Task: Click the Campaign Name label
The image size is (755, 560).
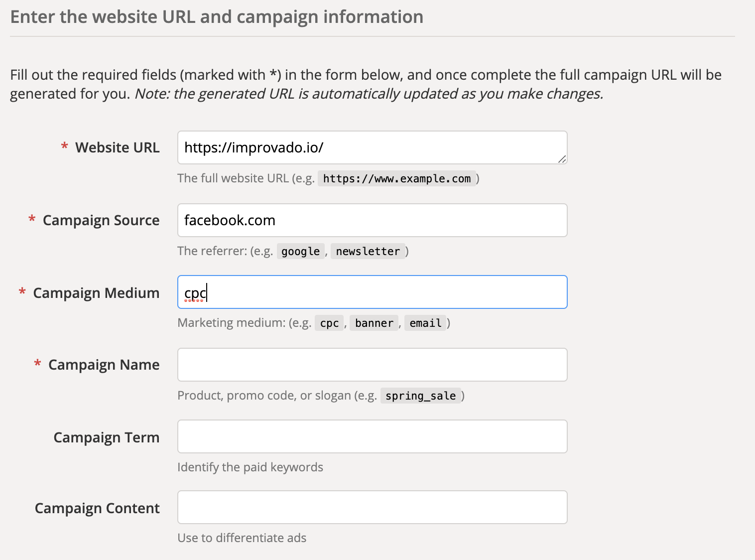Action: (x=104, y=365)
